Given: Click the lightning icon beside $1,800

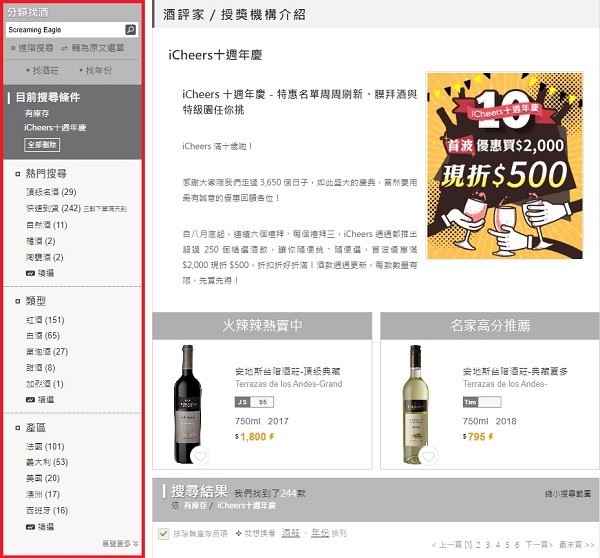Looking at the screenshot, I should [272, 436].
